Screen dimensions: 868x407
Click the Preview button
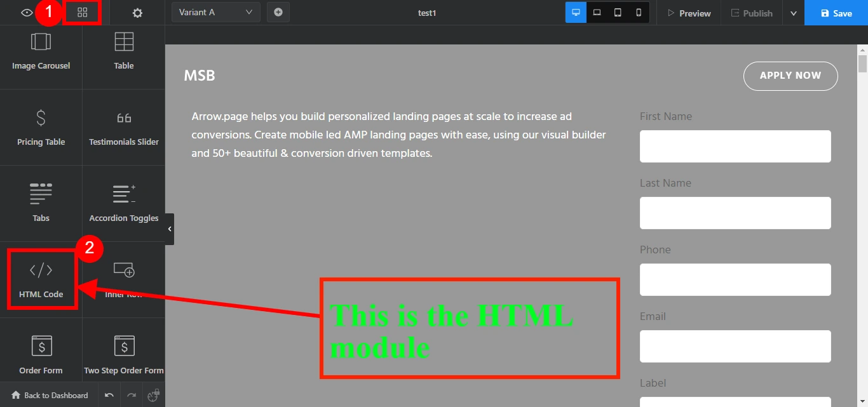point(689,13)
